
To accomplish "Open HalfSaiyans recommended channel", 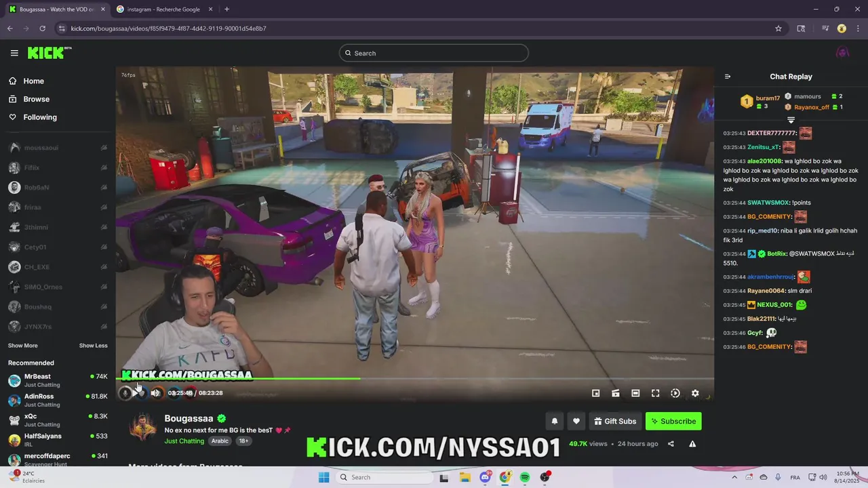I will click(58, 440).
